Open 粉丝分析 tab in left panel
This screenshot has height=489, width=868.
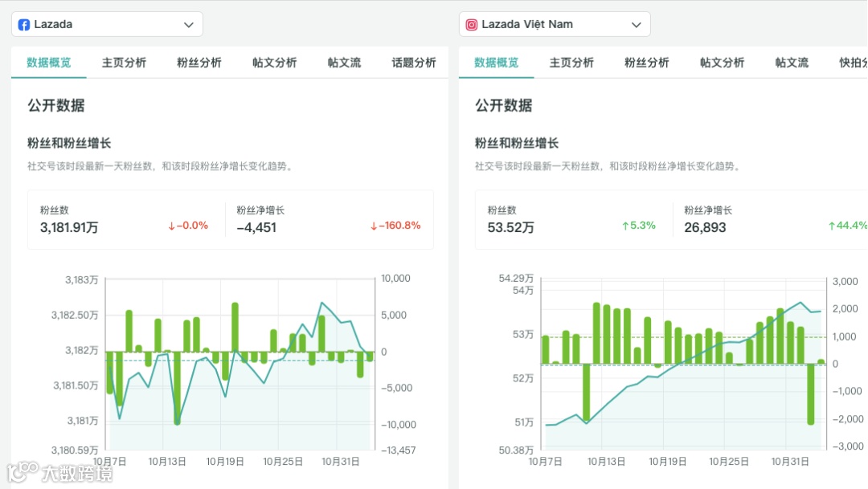[199, 63]
